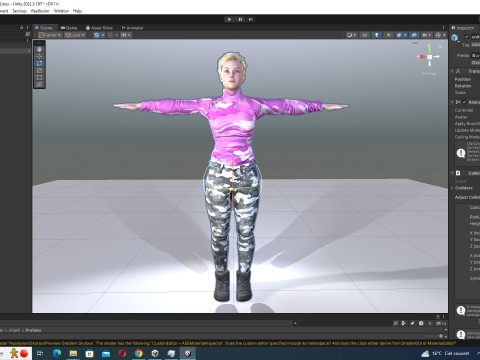Viewport: 480px width, 360px height.
Task: Open the Animator tab
Action: click(132, 28)
